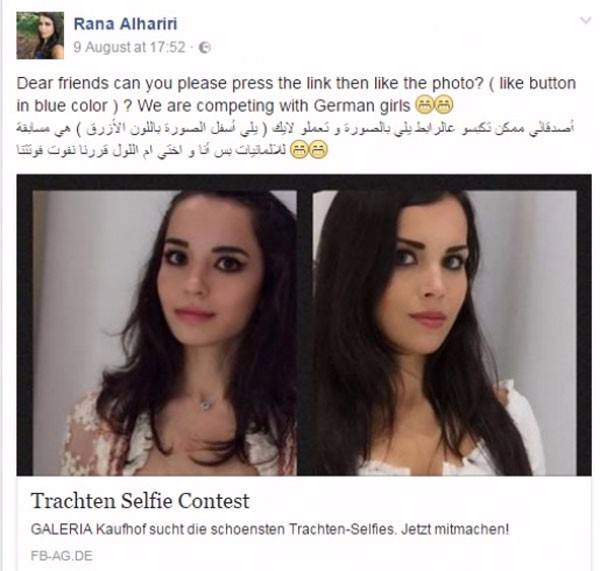Open the Trachten Selfie Contest title link
Image resolution: width=600 pixels, height=571 pixels.
pos(140,501)
